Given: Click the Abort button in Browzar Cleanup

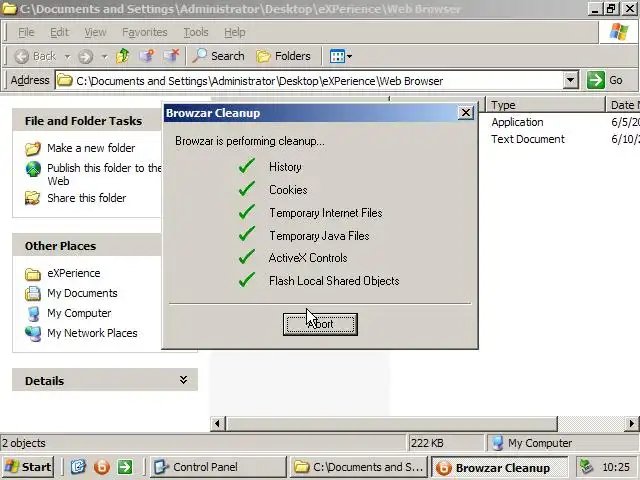Looking at the screenshot, I should point(320,324).
